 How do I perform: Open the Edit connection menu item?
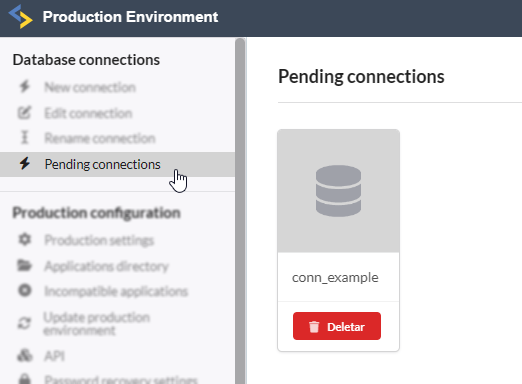click(88, 113)
